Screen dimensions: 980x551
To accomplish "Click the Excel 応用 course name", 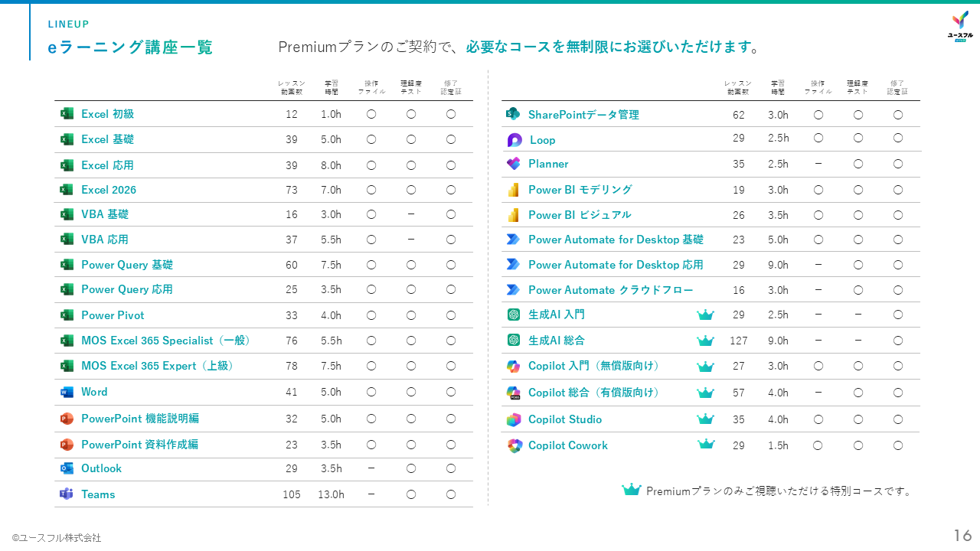I will (x=107, y=165).
